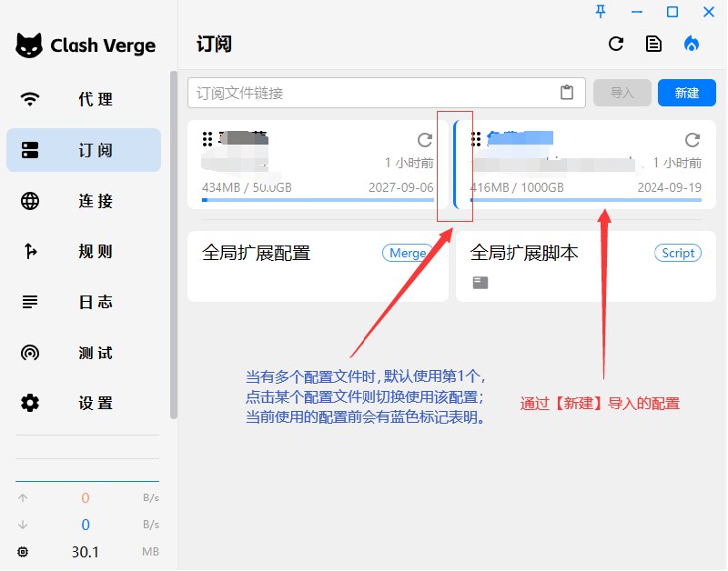This screenshot has width=728, height=571.
Task: Click the blue flame icon
Action: tap(692, 44)
